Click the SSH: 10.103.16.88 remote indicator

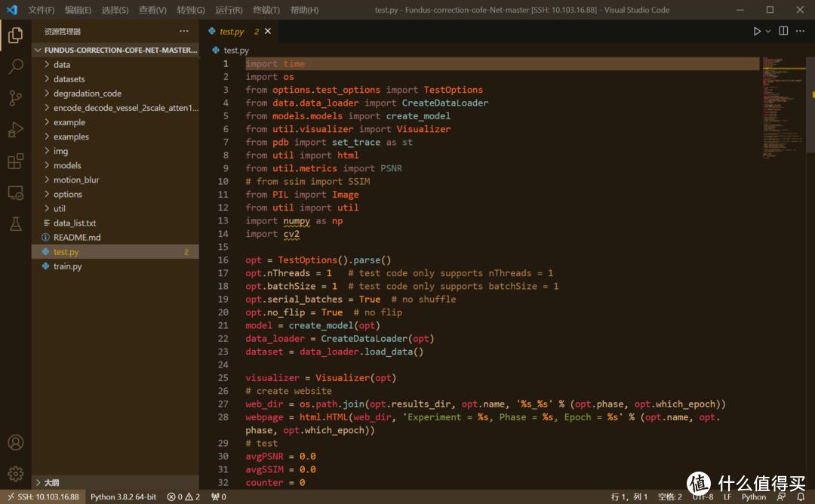[42, 497]
